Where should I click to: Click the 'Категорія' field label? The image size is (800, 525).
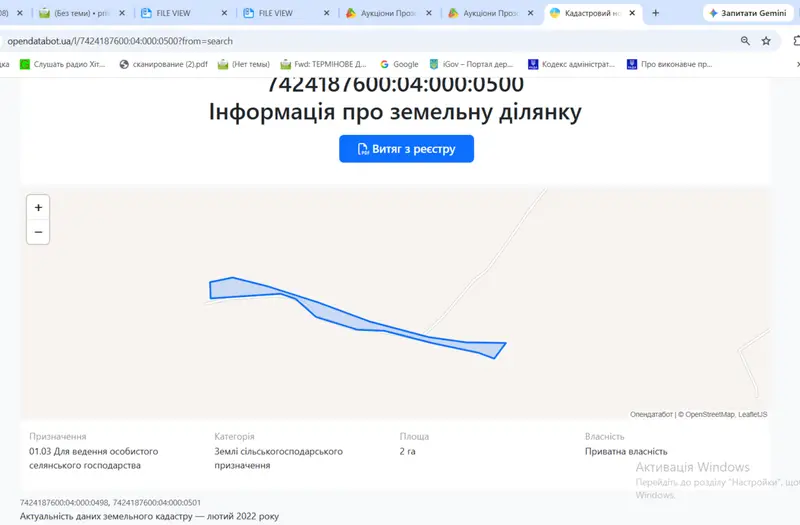(234, 437)
